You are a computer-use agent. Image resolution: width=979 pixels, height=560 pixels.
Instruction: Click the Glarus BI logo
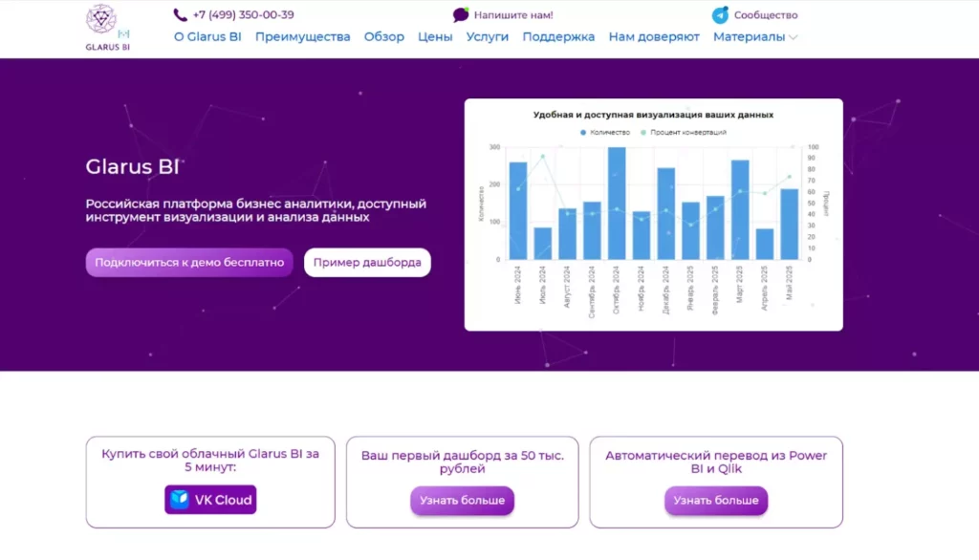[x=107, y=28]
